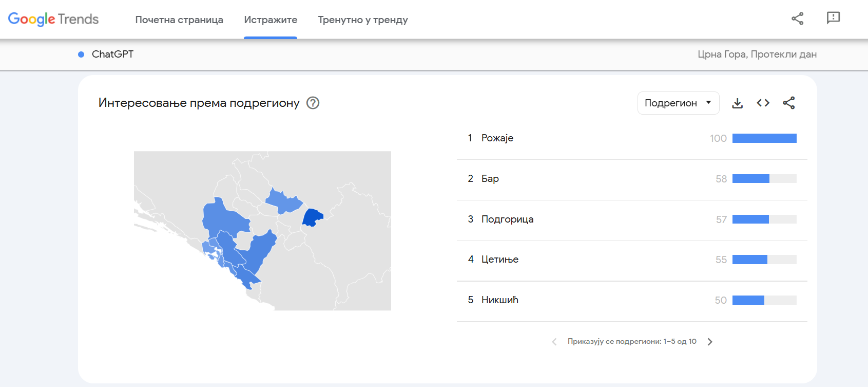Open the Подгорица subregion row
The width and height of the screenshot is (868, 387).
click(x=632, y=219)
